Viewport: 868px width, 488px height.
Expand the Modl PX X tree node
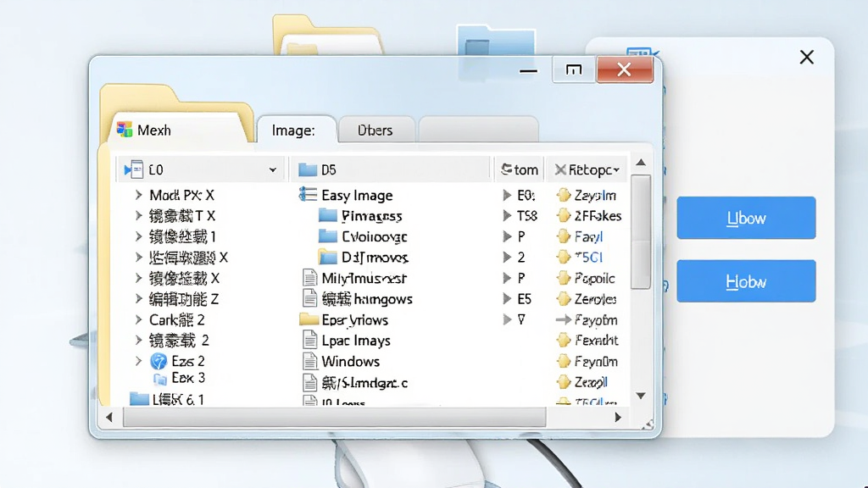pyautogui.click(x=138, y=195)
